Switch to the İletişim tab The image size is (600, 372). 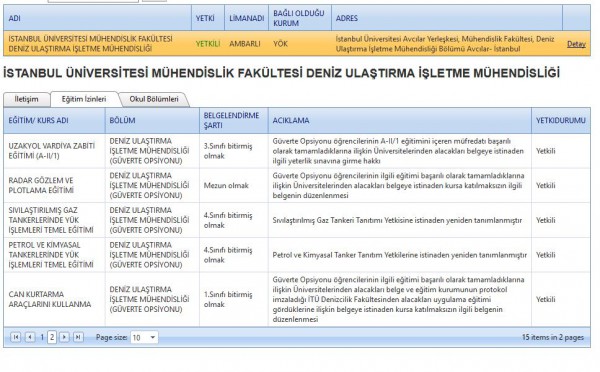pyautogui.click(x=26, y=99)
